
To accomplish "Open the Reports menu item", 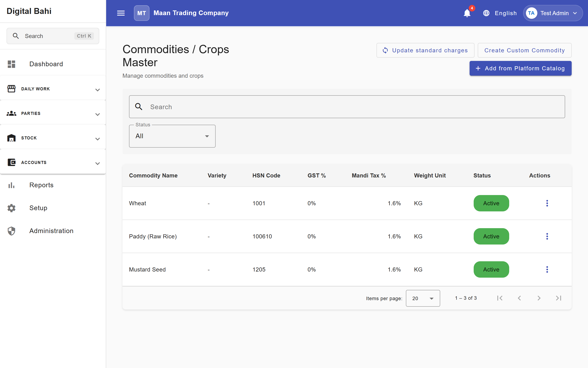I will point(53,185).
